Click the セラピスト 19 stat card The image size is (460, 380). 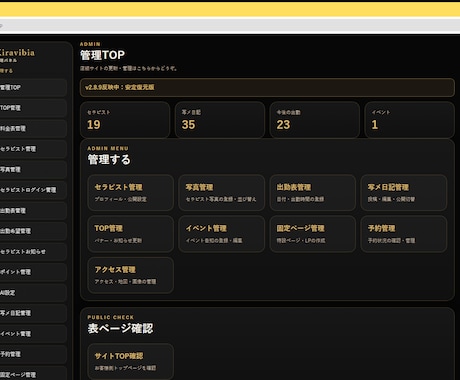coord(125,120)
